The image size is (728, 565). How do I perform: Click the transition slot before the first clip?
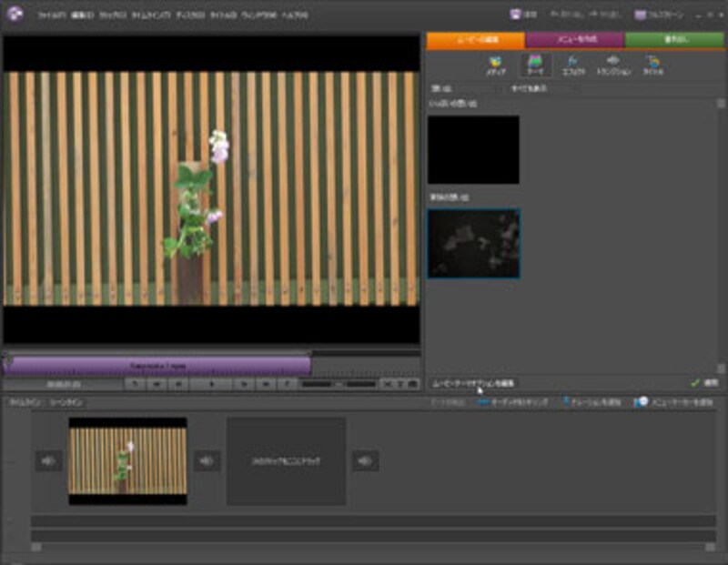[x=48, y=461]
